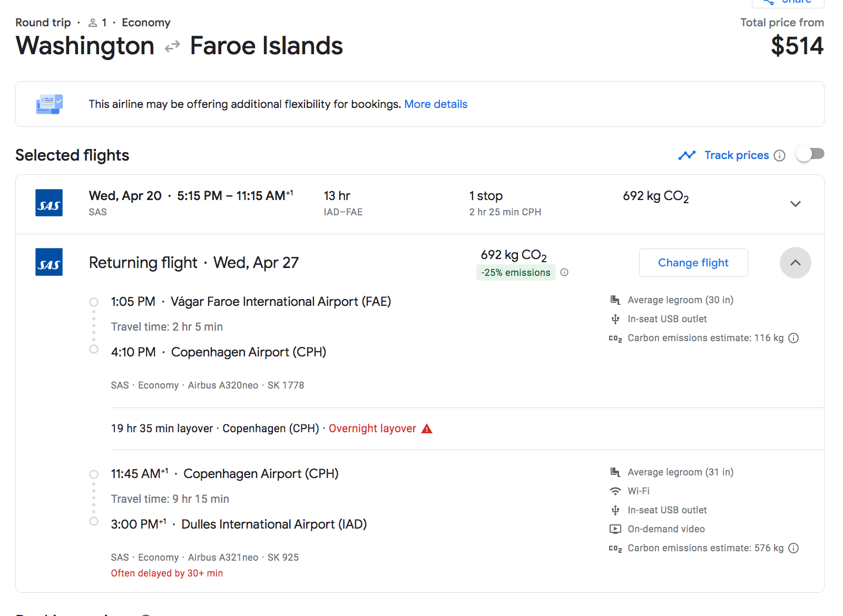843x616 pixels.
Task: Click the Wi-Fi amenity icon
Action: point(615,491)
